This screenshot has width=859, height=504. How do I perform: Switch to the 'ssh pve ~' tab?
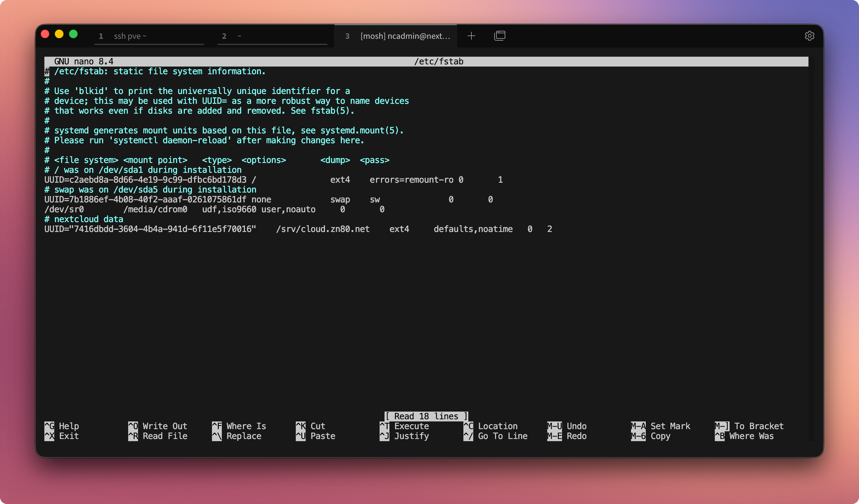149,36
